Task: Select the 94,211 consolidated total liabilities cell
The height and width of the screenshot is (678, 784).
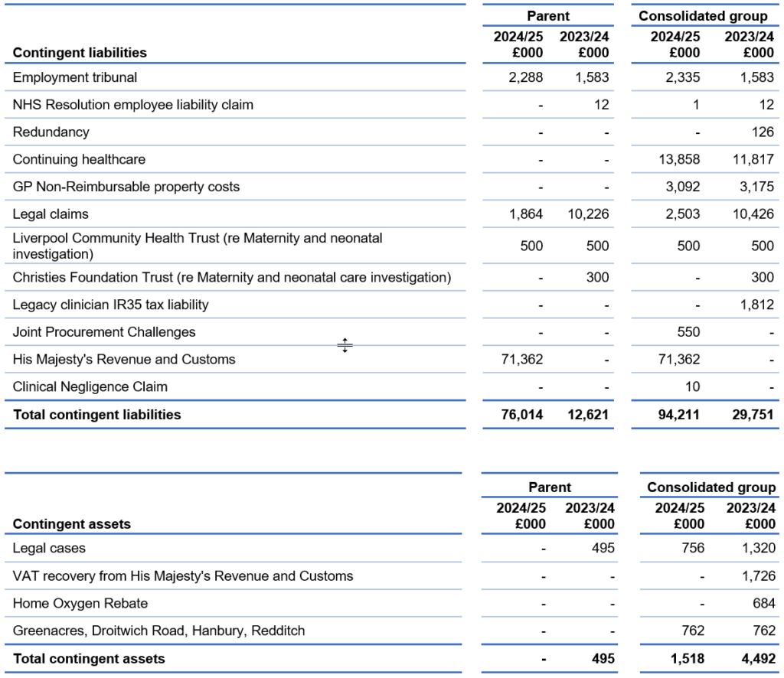Action: click(x=678, y=415)
